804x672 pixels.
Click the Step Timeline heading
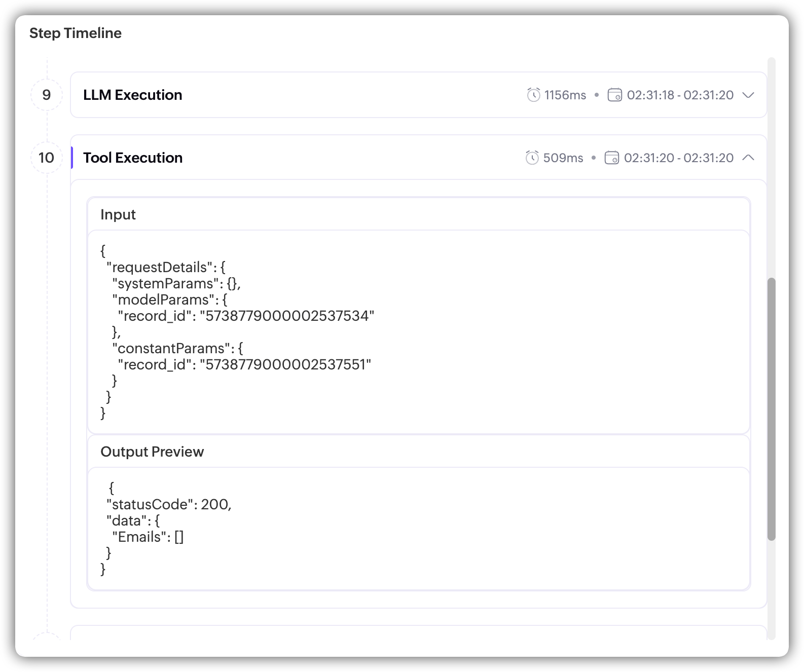click(x=76, y=33)
